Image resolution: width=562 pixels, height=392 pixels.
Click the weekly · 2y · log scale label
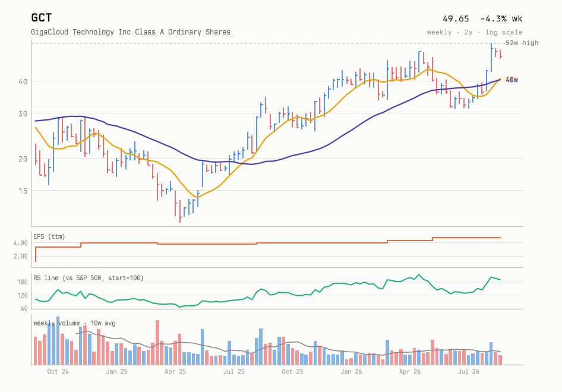pyautogui.click(x=475, y=32)
